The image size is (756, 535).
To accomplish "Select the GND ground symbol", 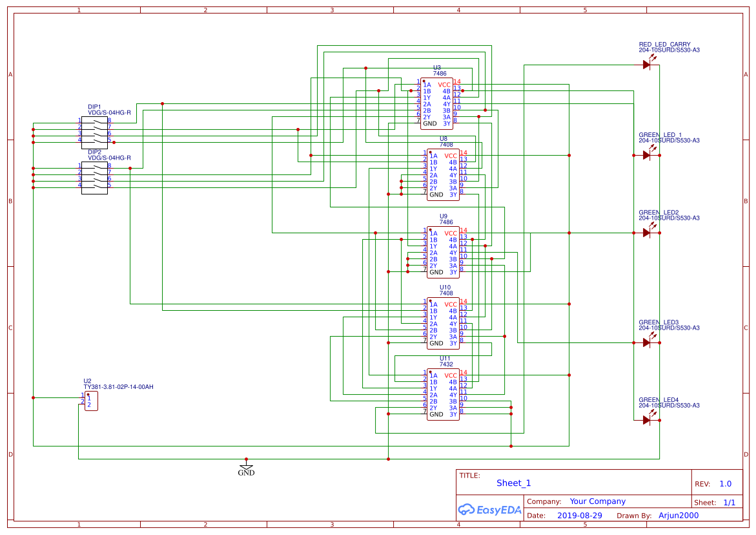I will pos(246,467).
